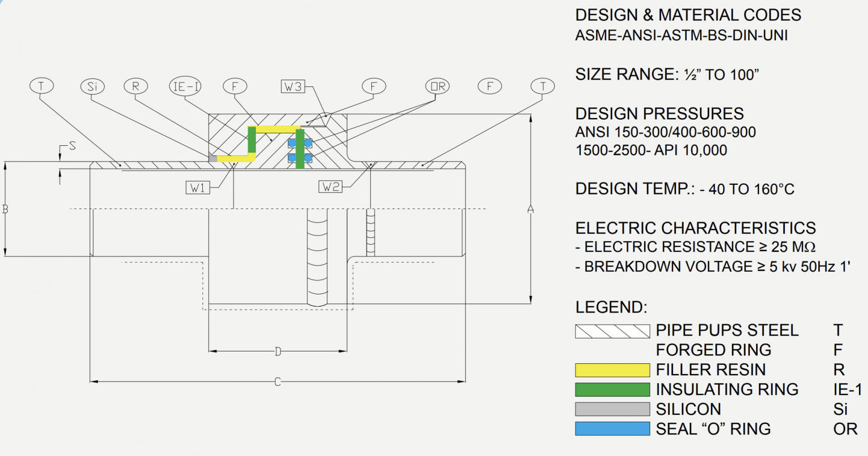Click the W3 weld label box
This screenshot has width=868, height=456.
(x=293, y=86)
